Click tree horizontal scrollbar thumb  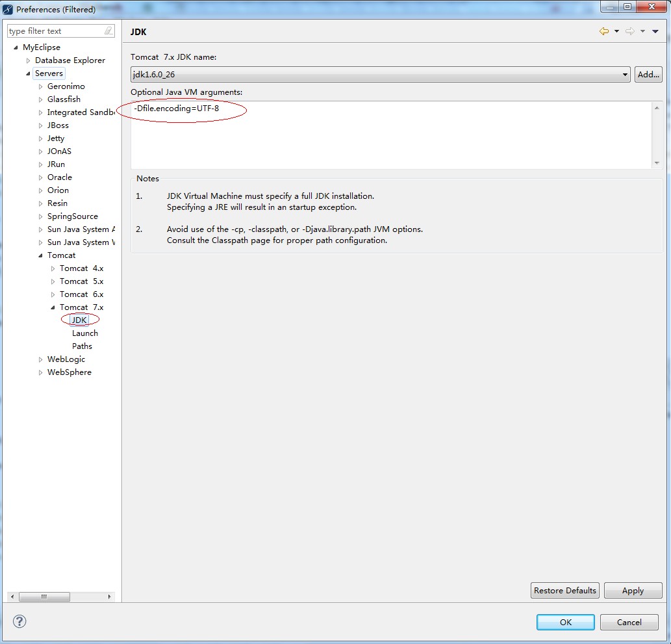tap(45, 597)
